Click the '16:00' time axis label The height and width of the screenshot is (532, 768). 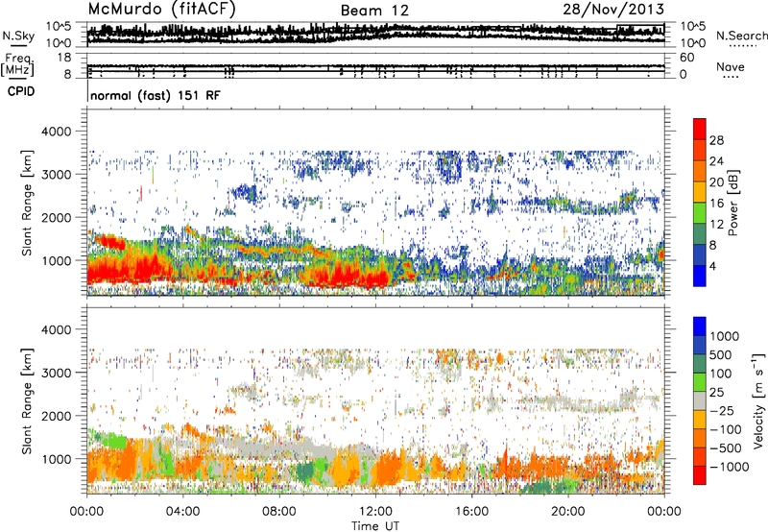pyautogui.click(x=471, y=512)
